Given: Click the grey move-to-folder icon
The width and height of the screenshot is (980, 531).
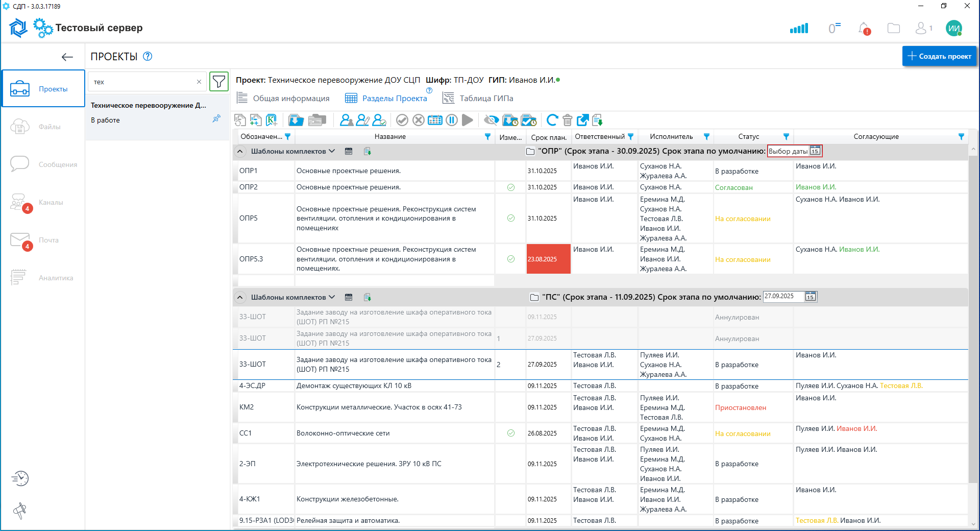Looking at the screenshot, I should click(317, 120).
